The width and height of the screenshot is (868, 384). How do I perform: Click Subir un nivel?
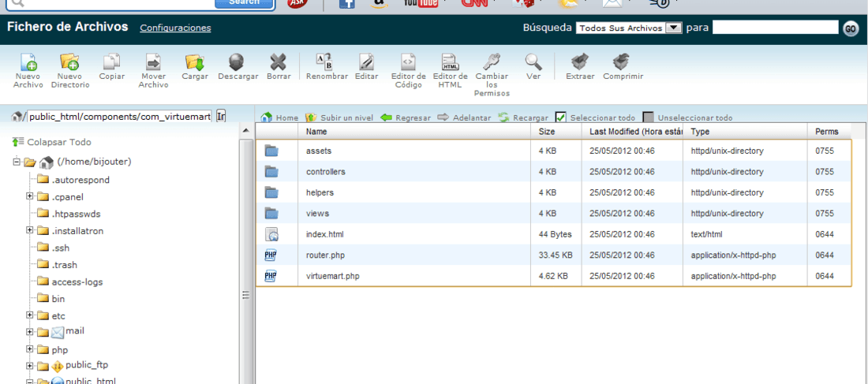[x=339, y=117]
